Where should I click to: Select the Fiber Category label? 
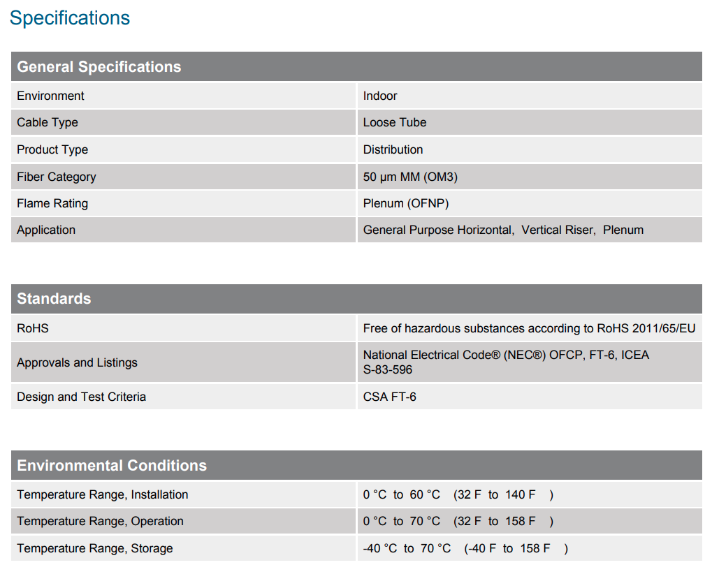point(57,177)
